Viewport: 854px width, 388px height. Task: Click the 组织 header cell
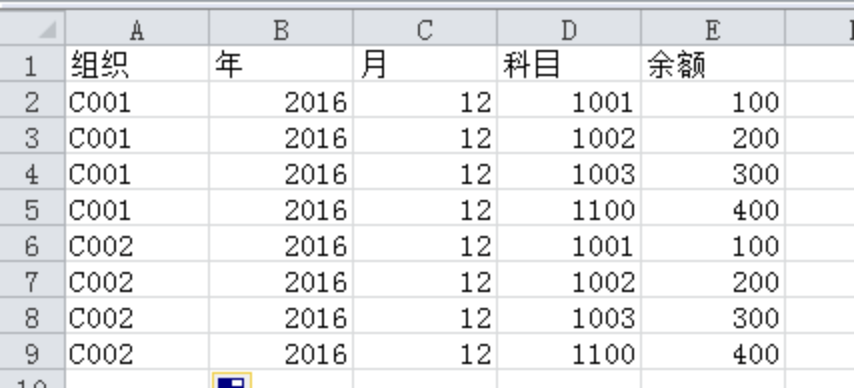[137, 64]
